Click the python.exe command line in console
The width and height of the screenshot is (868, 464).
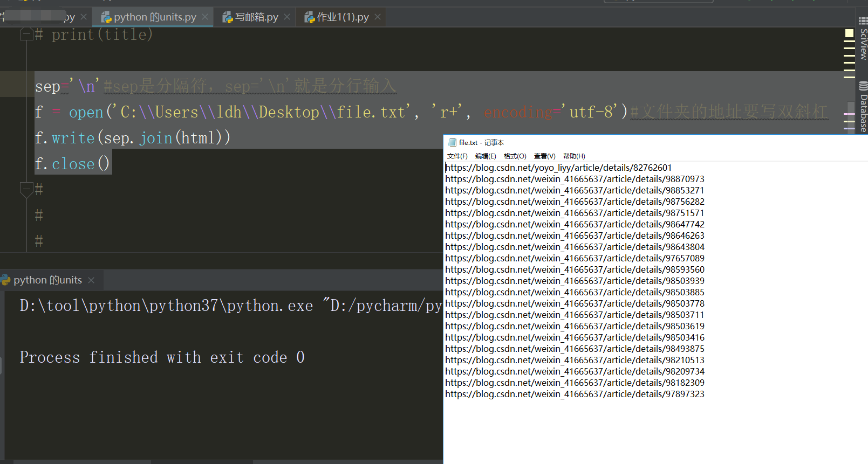[231, 306]
